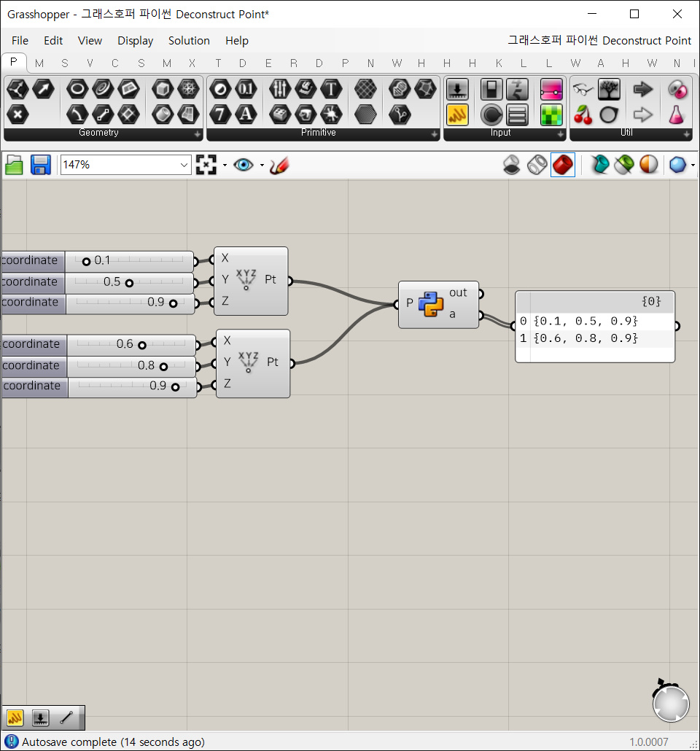
Task: Select the glasses Param Viewer icon
Action: coord(583,89)
